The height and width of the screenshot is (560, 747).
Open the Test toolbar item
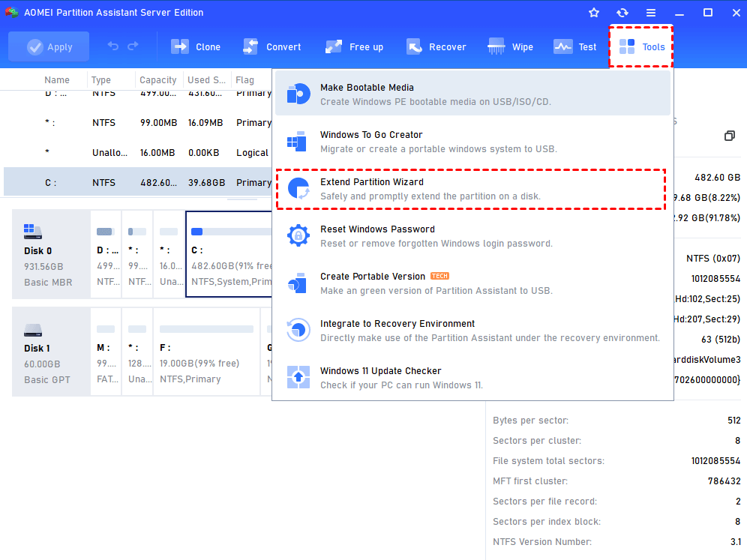575,46
